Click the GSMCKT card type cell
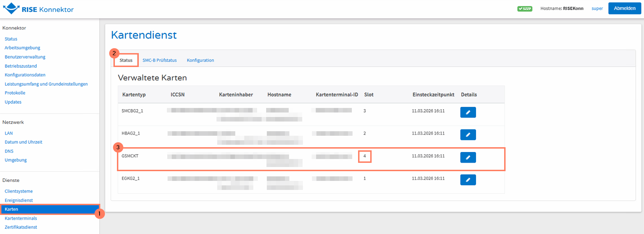 coord(130,156)
